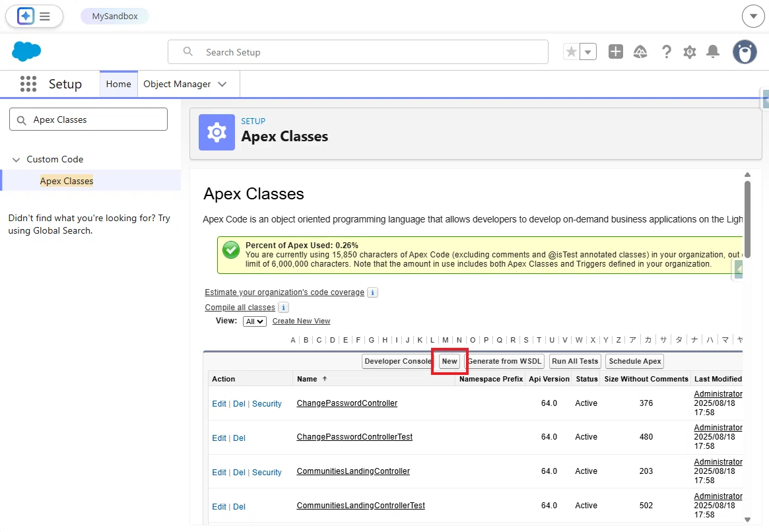769x532 pixels.
Task: Click the favorites star icon
Action: pyautogui.click(x=572, y=51)
